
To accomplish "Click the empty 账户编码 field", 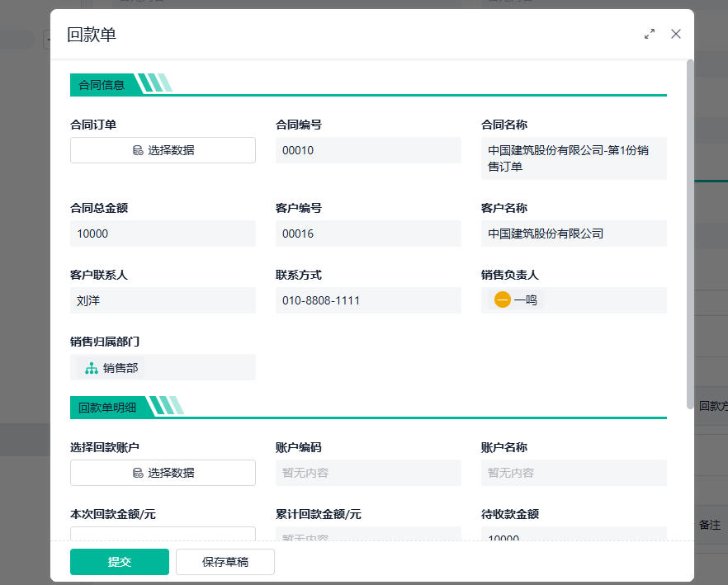I will (368, 473).
